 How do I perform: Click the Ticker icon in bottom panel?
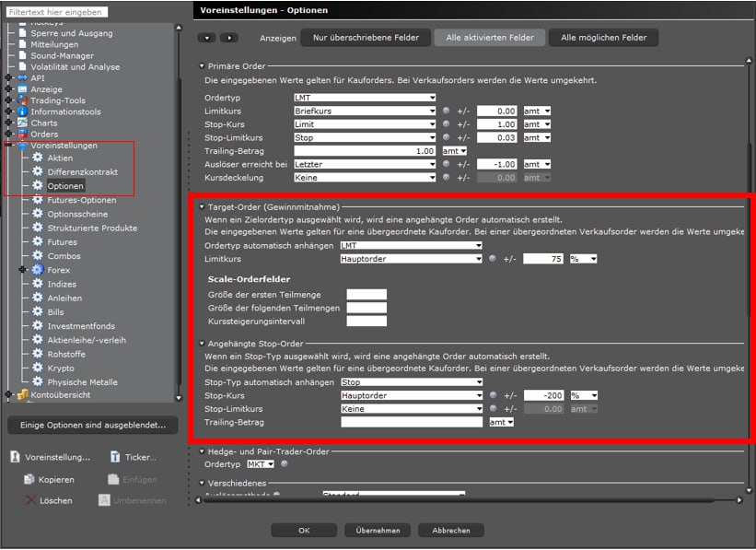coord(115,457)
